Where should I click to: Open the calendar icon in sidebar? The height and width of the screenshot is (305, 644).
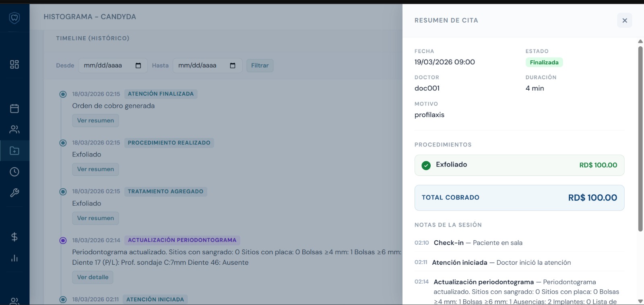tap(14, 108)
